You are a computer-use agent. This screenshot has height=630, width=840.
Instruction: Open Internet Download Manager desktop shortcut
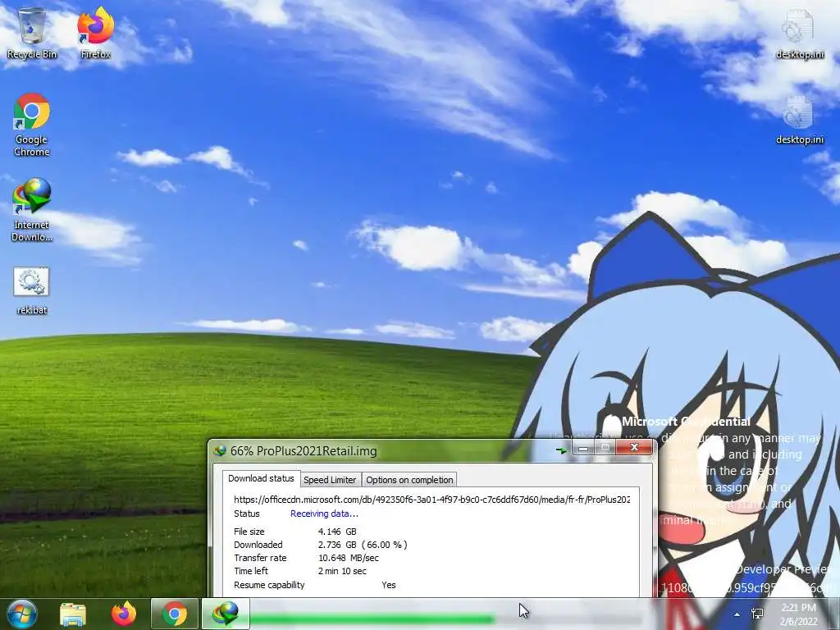pos(32,210)
